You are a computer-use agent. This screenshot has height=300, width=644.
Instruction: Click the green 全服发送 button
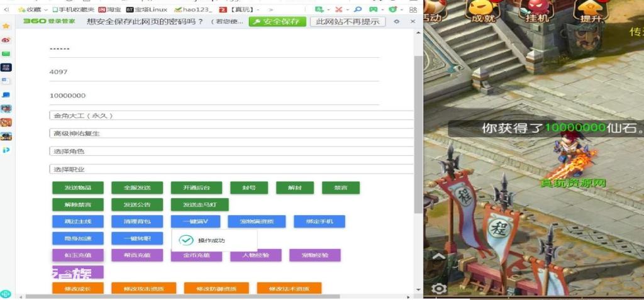click(137, 188)
